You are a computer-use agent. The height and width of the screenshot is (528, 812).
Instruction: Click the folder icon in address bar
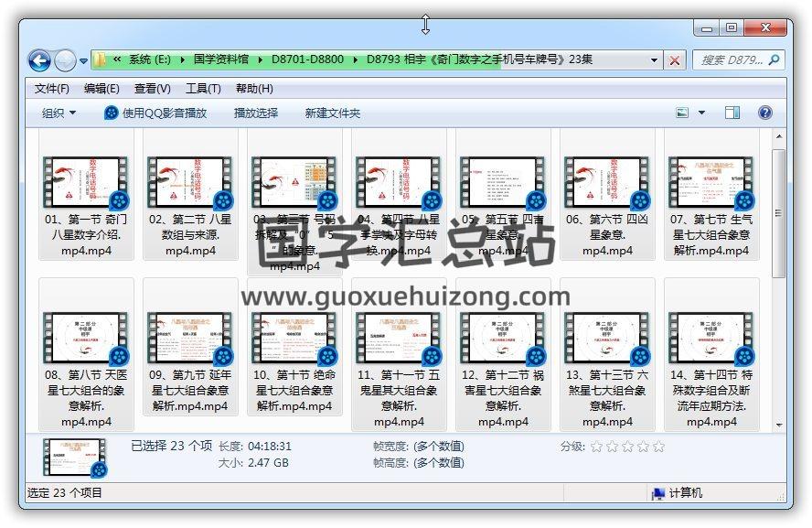click(99, 60)
